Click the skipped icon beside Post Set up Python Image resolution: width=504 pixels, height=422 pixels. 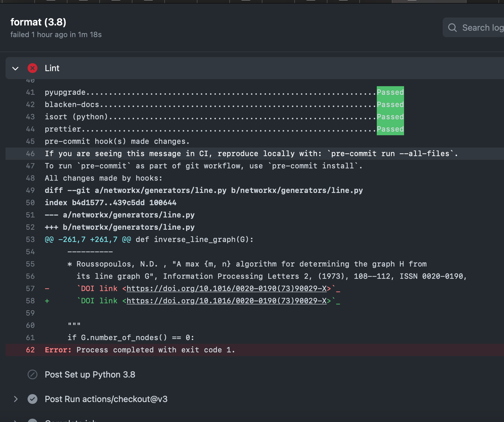(x=32, y=374)
